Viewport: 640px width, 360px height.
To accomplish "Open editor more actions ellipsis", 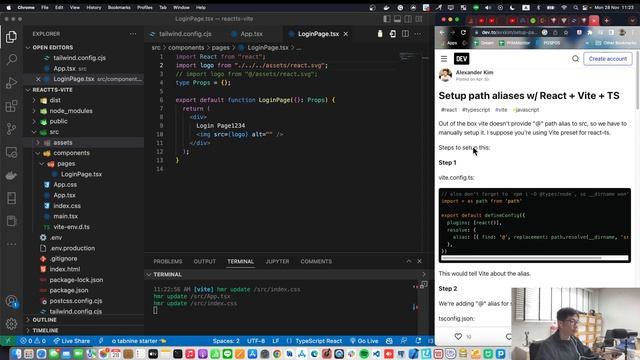I will (418, 34).
